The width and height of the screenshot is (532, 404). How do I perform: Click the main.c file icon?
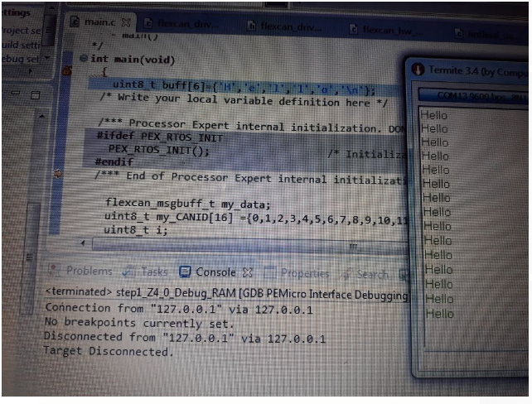(x=75, y=22)
